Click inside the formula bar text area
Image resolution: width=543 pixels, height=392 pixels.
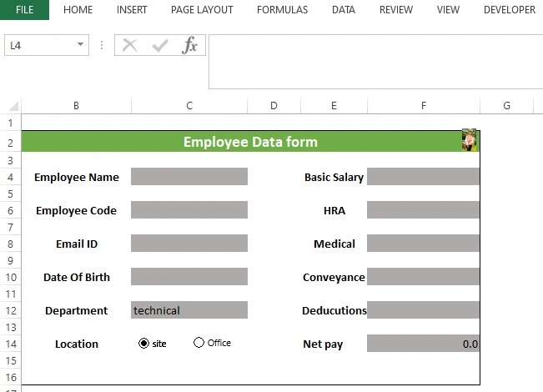(x=375, y=62)
